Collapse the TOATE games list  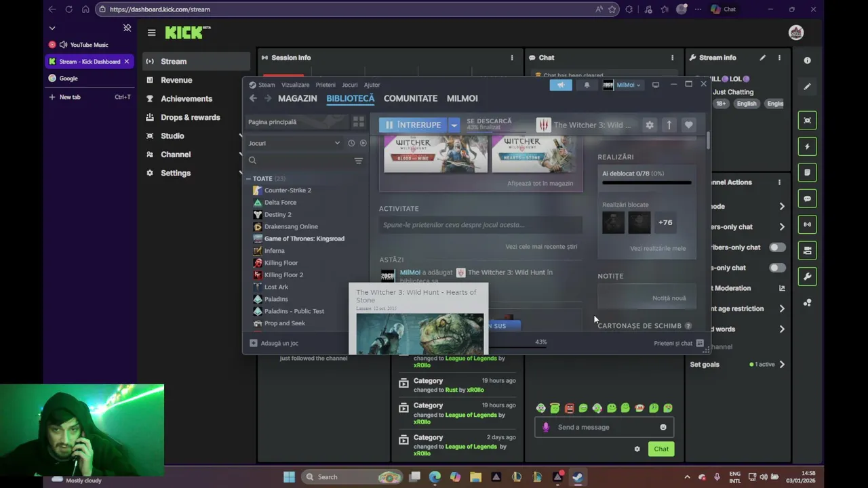point(249,178)
